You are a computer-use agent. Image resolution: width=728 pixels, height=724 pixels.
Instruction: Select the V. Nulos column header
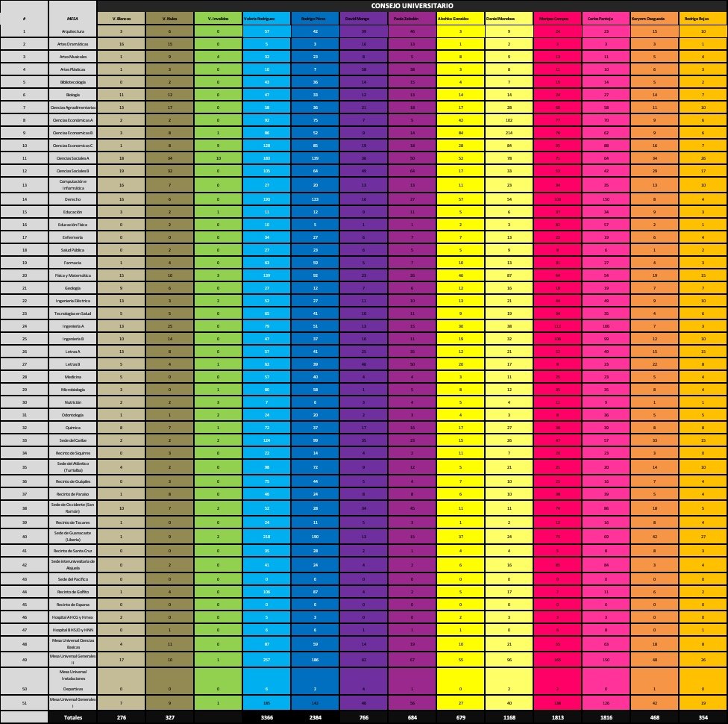point(169,17)
